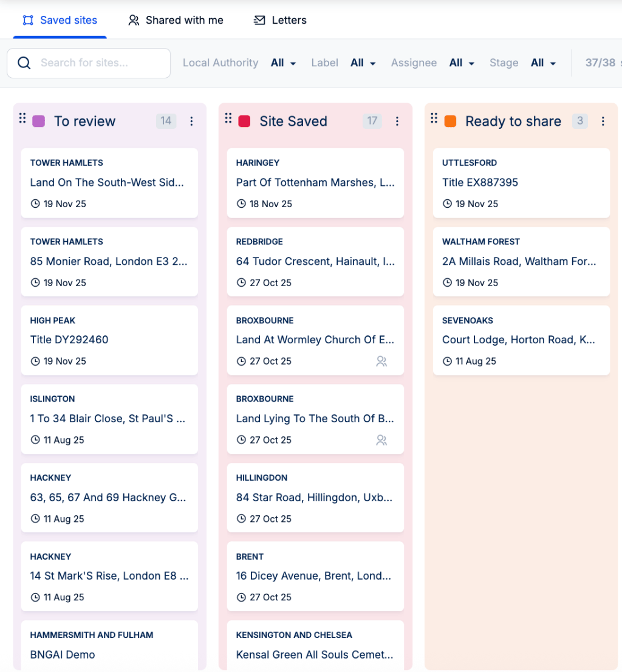Click the magnifier icon in search box
The width and height of the screenshot is (622, 672).
click(x=24, y=63)
